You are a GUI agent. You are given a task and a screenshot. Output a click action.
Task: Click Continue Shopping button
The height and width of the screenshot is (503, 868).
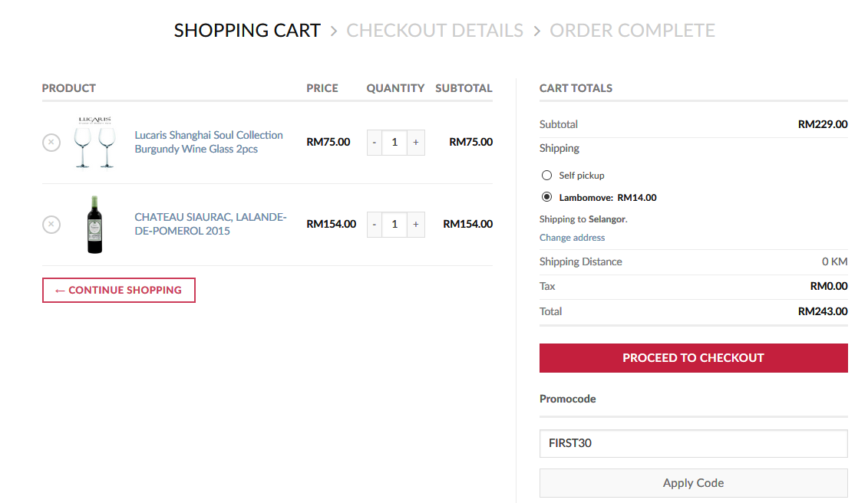coord(119,291)
